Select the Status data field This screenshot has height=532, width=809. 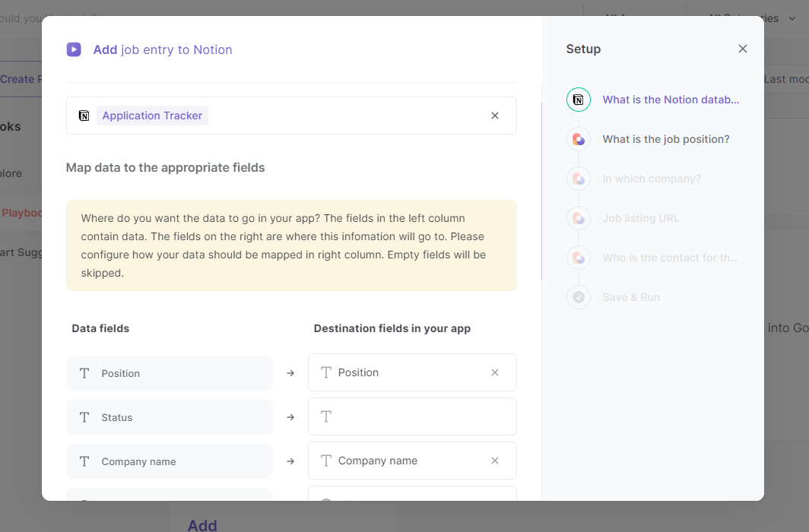pyautogui.click(x=169, y=417)
